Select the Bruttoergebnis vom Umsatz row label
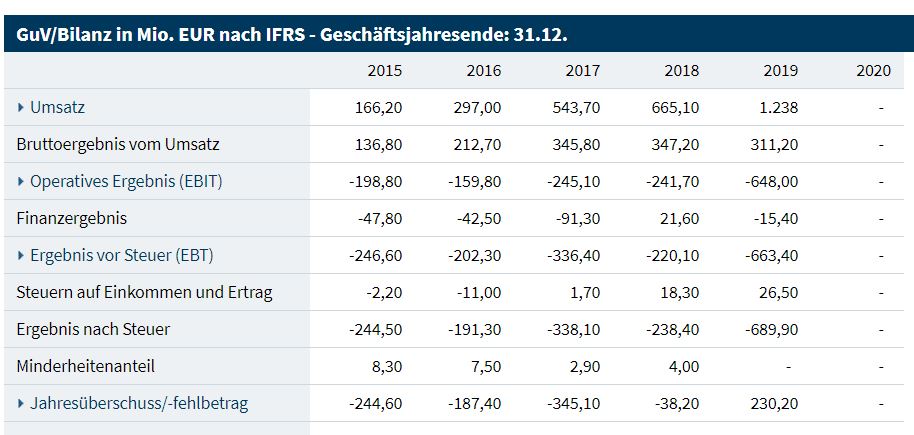914x435 pixels. 118,144
